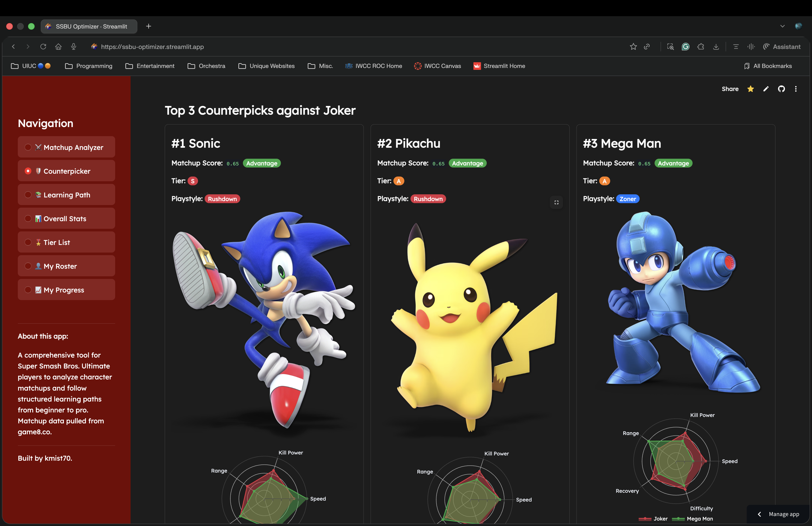The height and width of the screenshot is (526, 812).
Task: Click the 'Top 3 Counterpicks against Joker' heading
Action: [260, 110]
